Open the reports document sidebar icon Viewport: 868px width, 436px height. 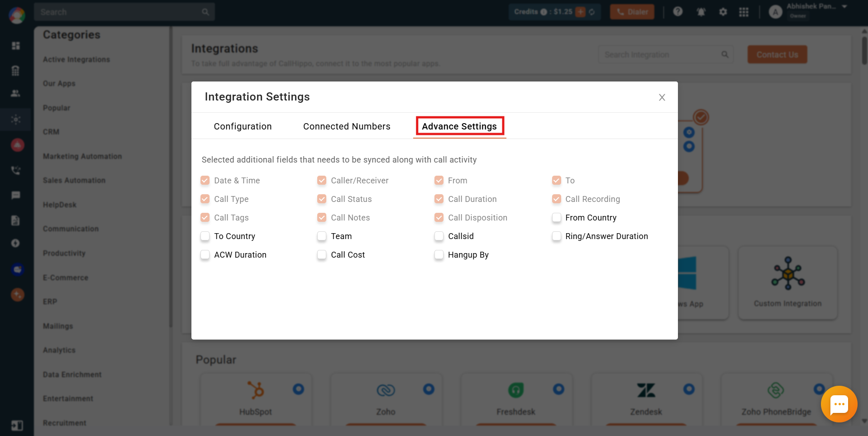click(x=16, y=220)
